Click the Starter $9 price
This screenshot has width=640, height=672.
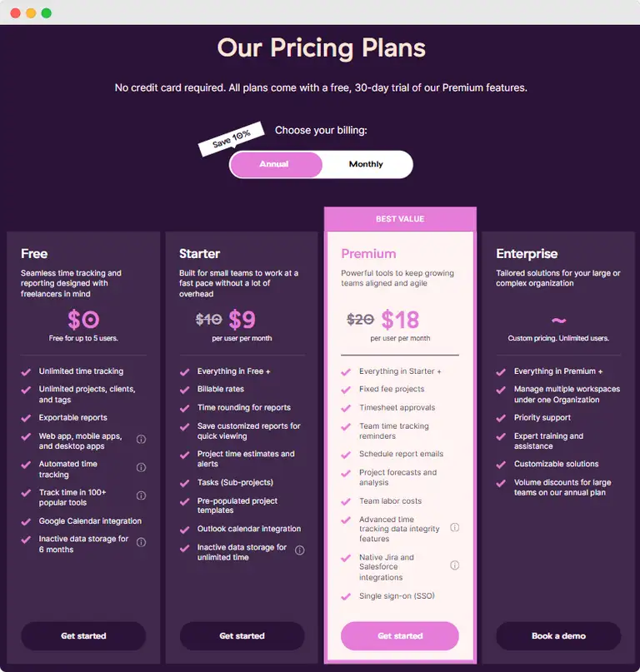click(x=242, y=320)
